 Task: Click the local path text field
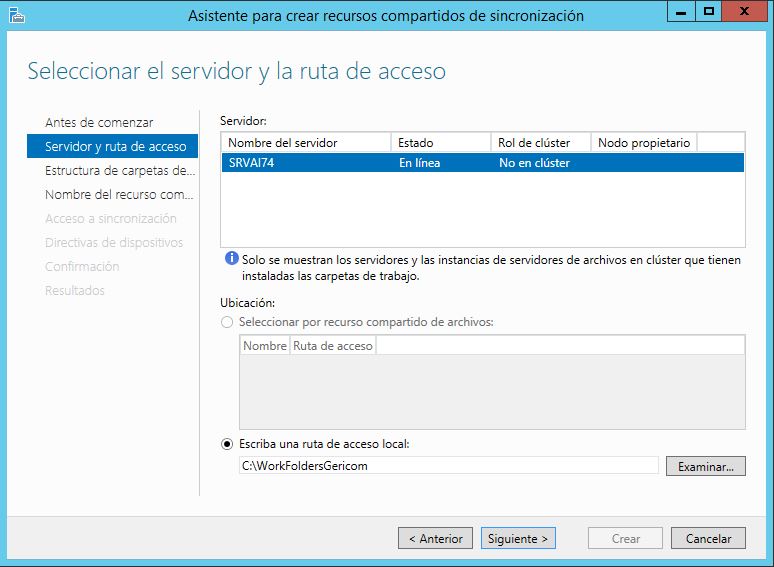448,465
